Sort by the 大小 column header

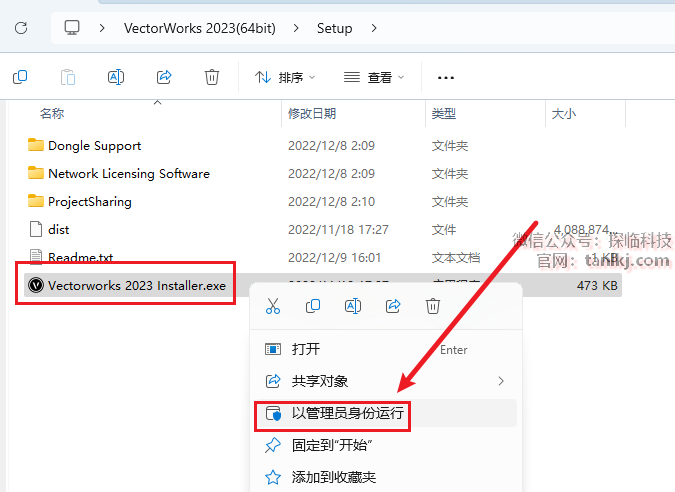click(564, 114)
